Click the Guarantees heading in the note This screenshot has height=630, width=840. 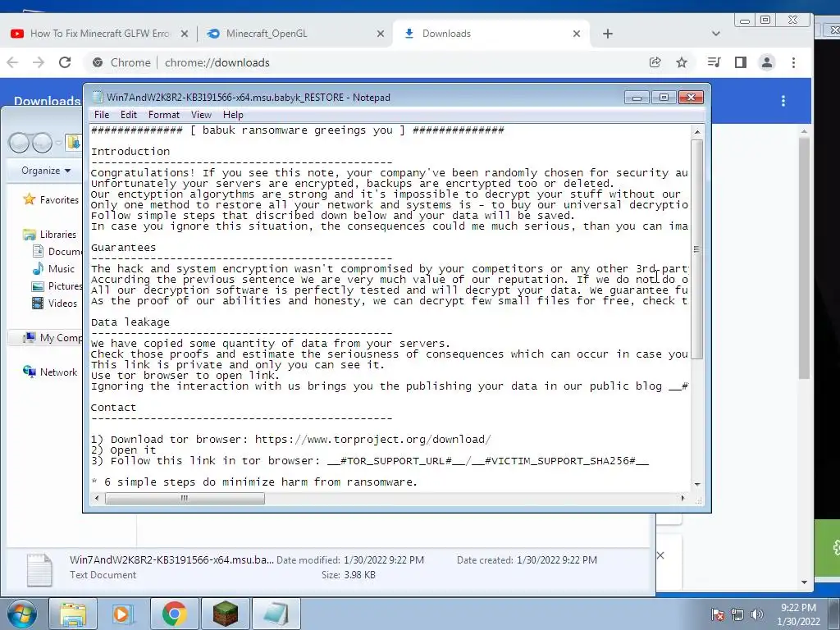(x=123, y=248)
